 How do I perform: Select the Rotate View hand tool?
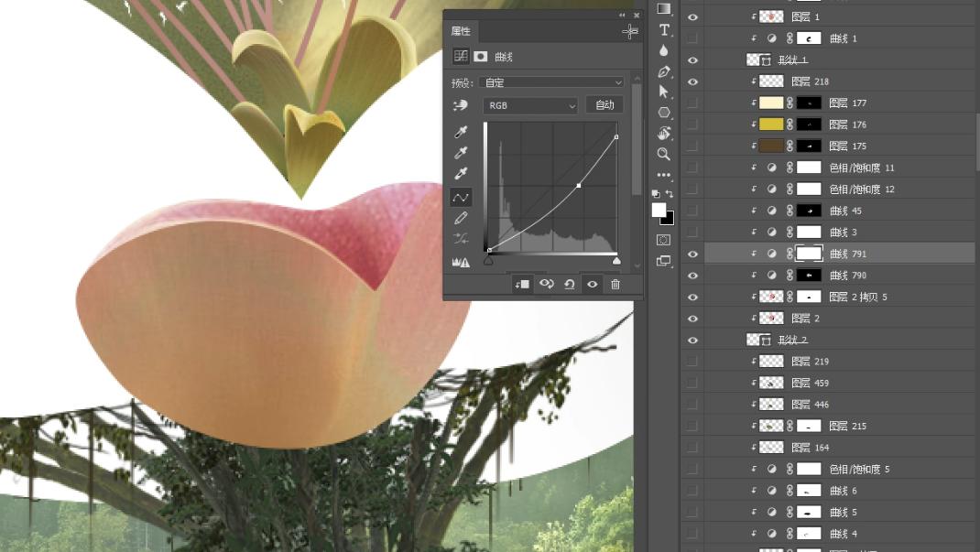point(664,133)
